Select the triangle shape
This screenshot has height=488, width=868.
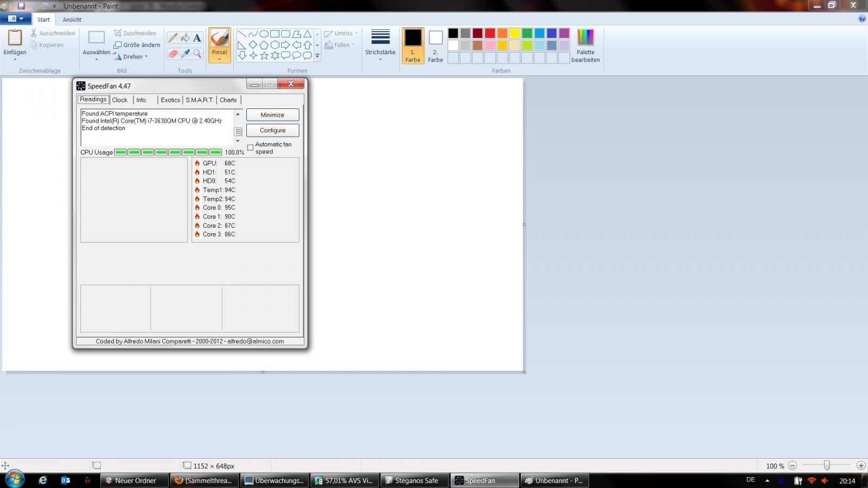coord(307,34)
